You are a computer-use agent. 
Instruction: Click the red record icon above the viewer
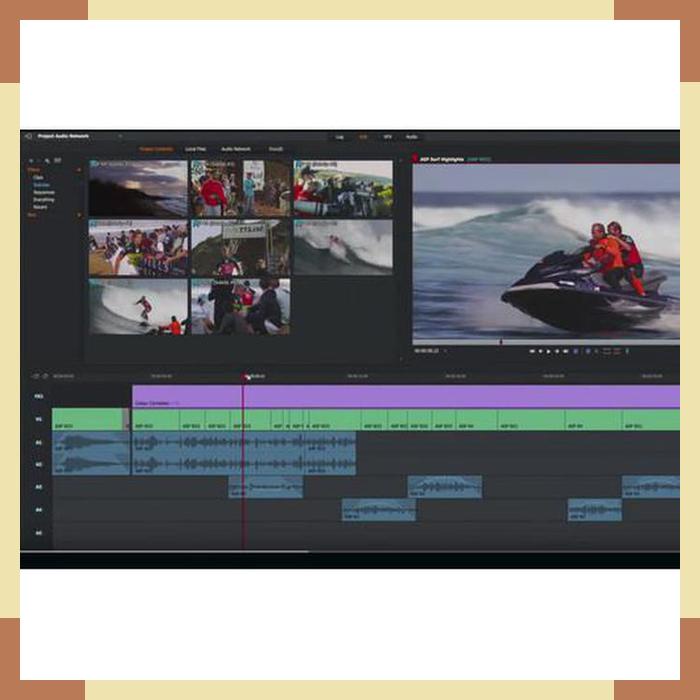click(x=415, y=158)
